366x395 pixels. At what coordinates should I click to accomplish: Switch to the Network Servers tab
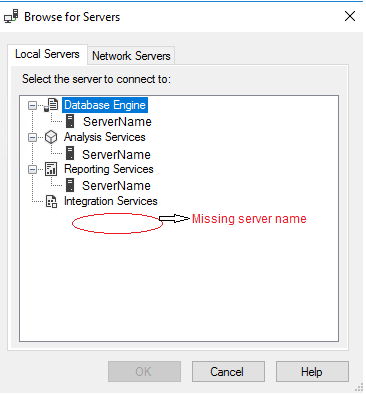pyautogui.click(x=131, y=56)
